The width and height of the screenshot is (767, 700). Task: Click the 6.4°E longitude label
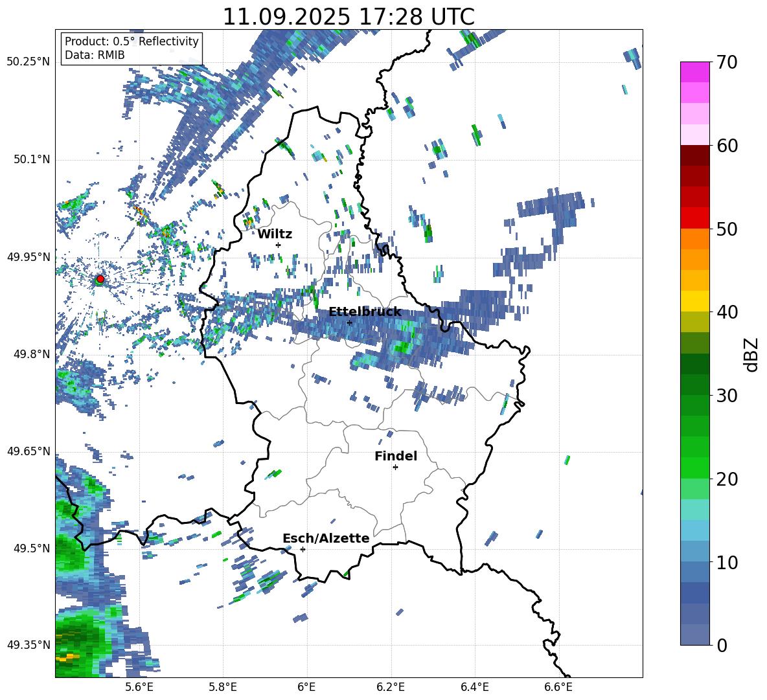[474, 687]
